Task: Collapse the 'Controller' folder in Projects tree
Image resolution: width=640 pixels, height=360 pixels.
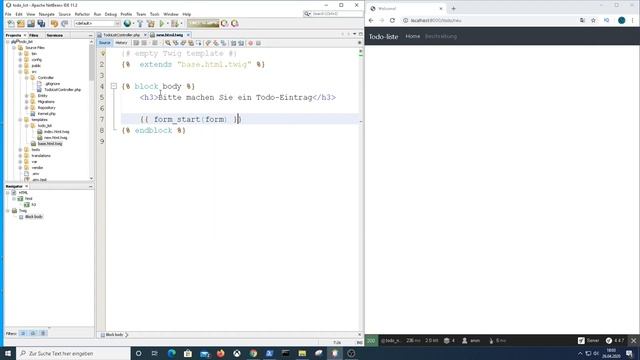Action: click(x=27, y=78)
